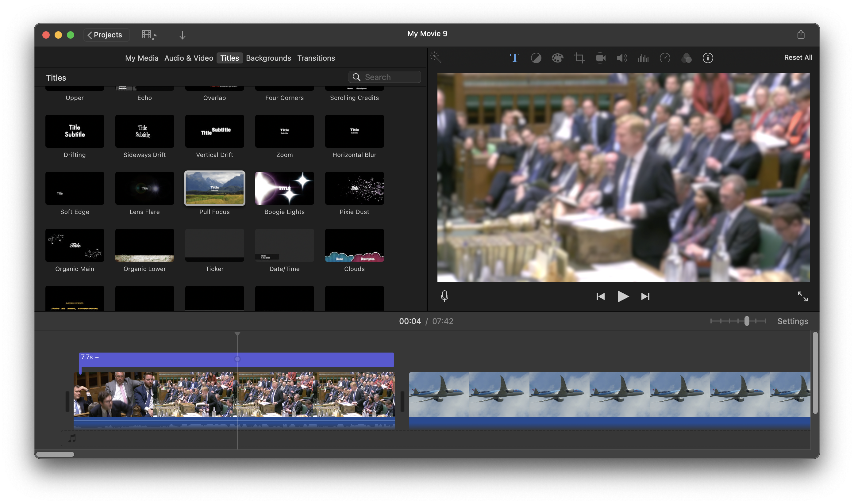The height and width of the screenshot is (504, 854).
Task: Click the magic wand auto-enhance icon
Action: (436, 57)
